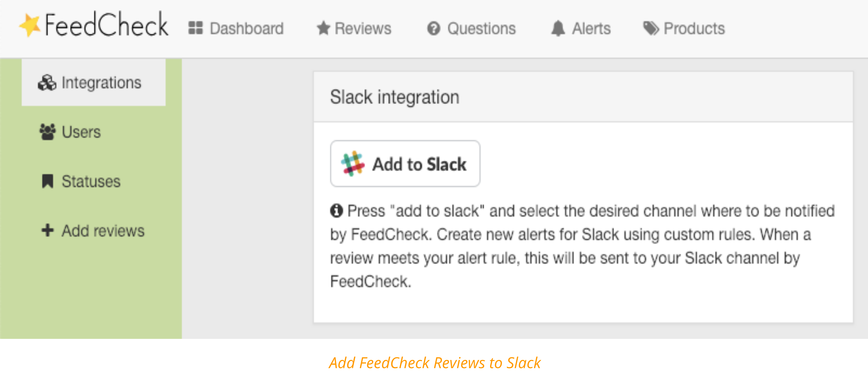
Task: Click the FeedCheck star logo icon
Action: coord(30,25)
